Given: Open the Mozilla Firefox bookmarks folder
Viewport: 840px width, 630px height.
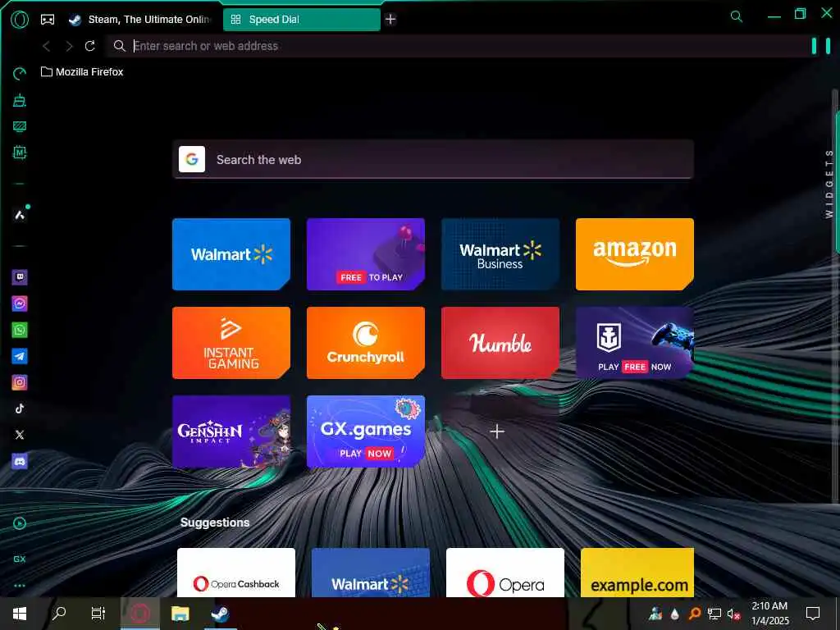Looking at the screenshot, I should click(82, 72).
